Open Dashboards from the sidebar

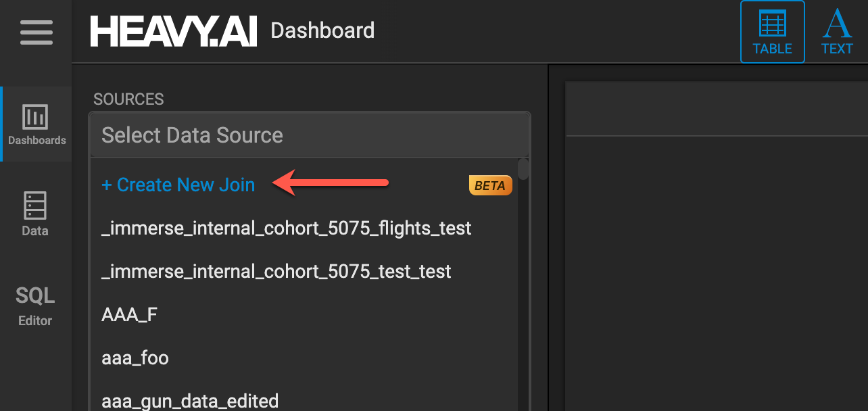coord(37,124)
